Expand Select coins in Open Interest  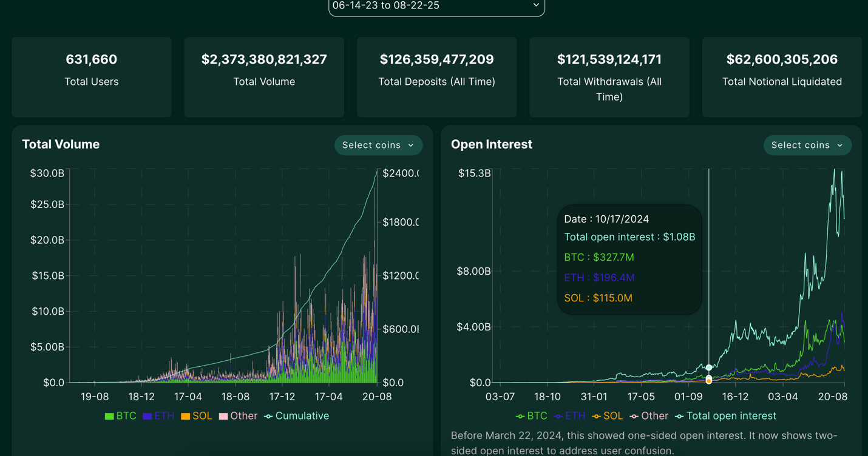point(807,146)
